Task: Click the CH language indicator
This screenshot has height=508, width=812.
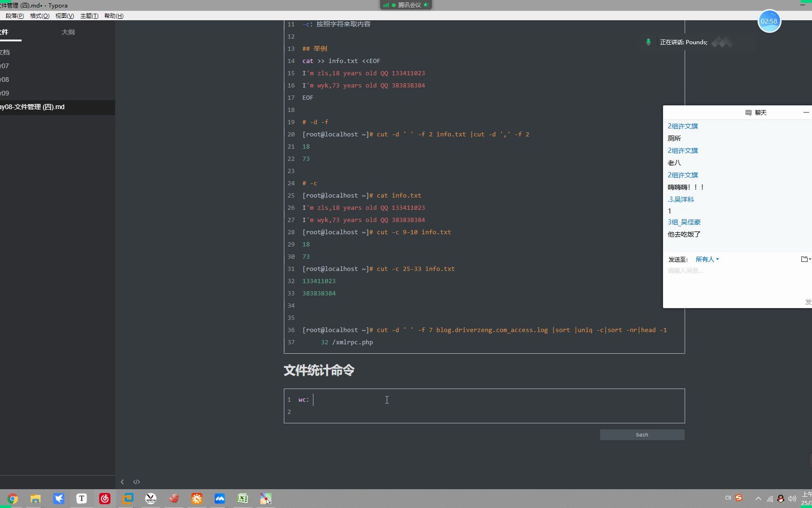Action: coord(728,498)
